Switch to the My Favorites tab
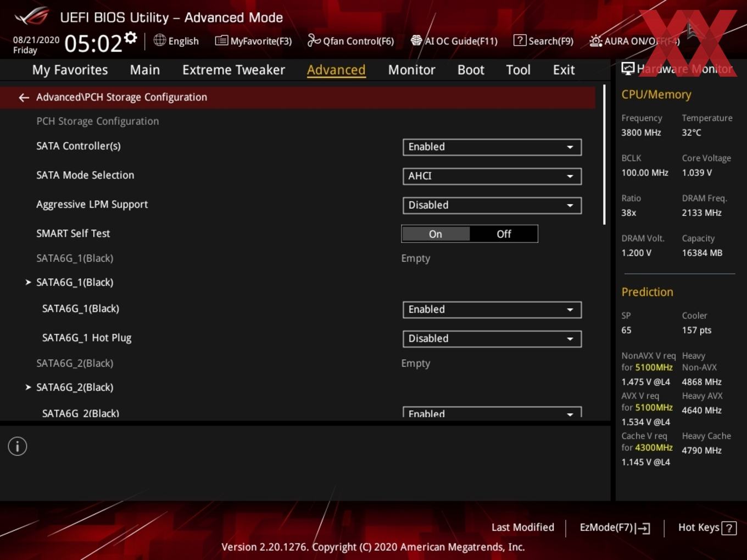This screenshot has height=560, width=747. (x=70, y=70)
